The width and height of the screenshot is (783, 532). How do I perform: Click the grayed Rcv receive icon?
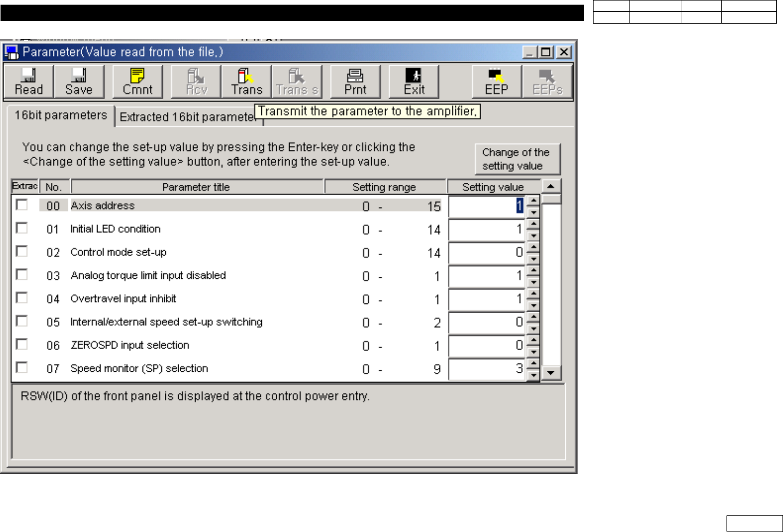[196, 81]
